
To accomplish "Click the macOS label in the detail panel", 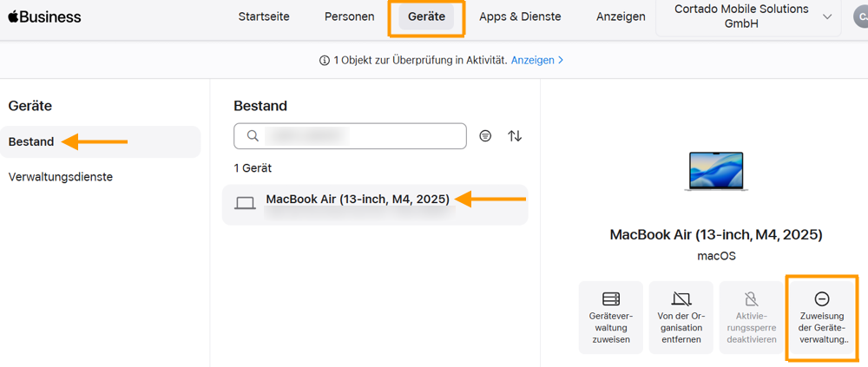I will tap(716, 256).
